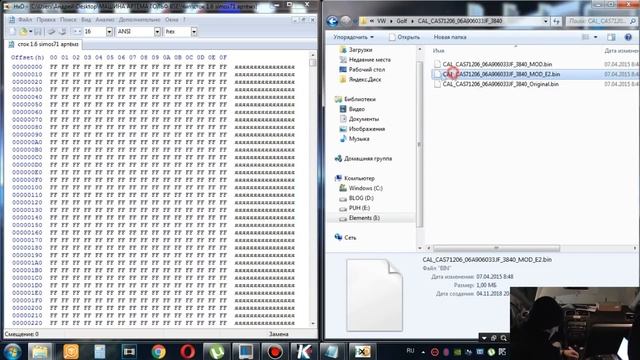Click the Explorer refresh button
This screenshot has width=640, height=360.
[x=556, y=21]
